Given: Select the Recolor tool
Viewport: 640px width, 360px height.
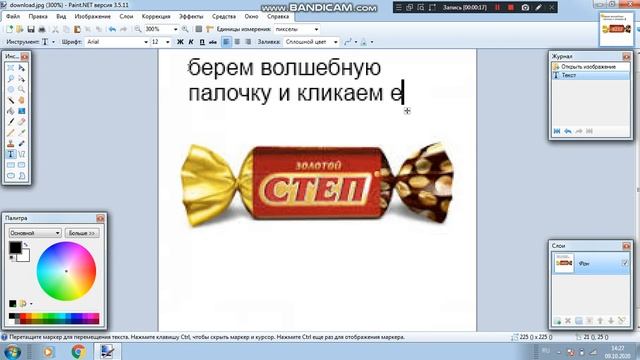Looking at the screenshot, I should coord(21,143).
